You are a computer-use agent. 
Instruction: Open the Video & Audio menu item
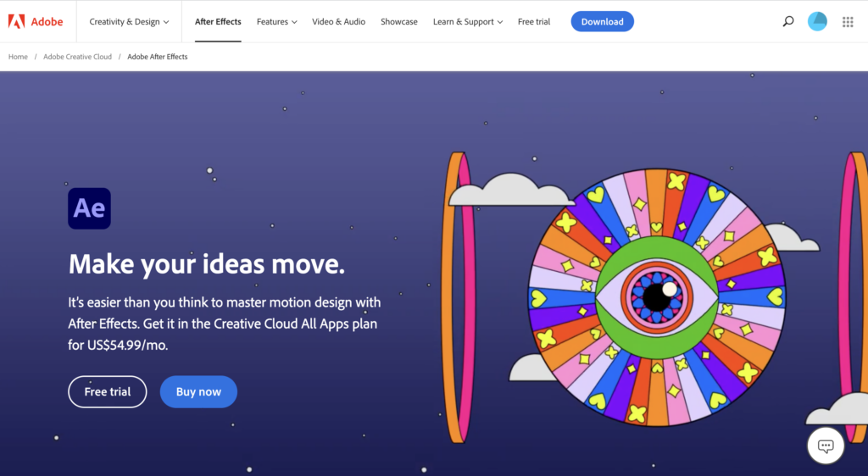[338, 21]
